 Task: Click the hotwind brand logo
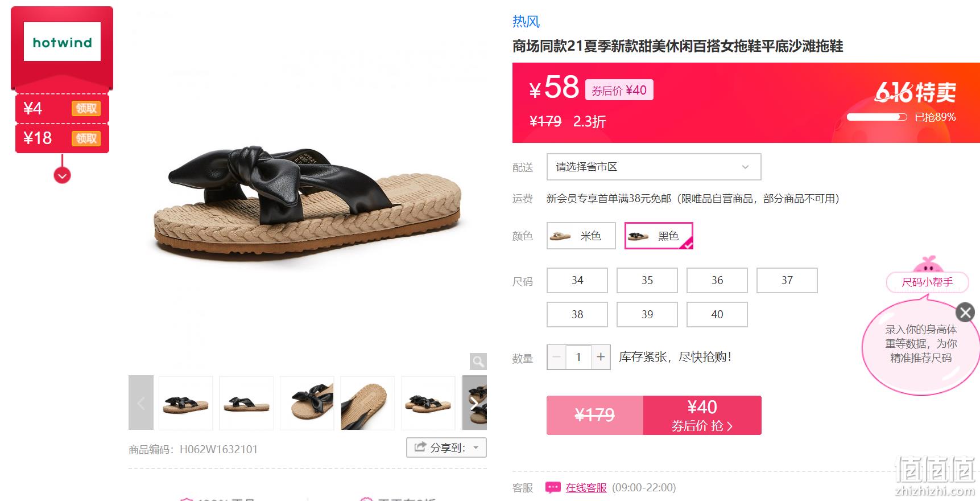point(63,42)
